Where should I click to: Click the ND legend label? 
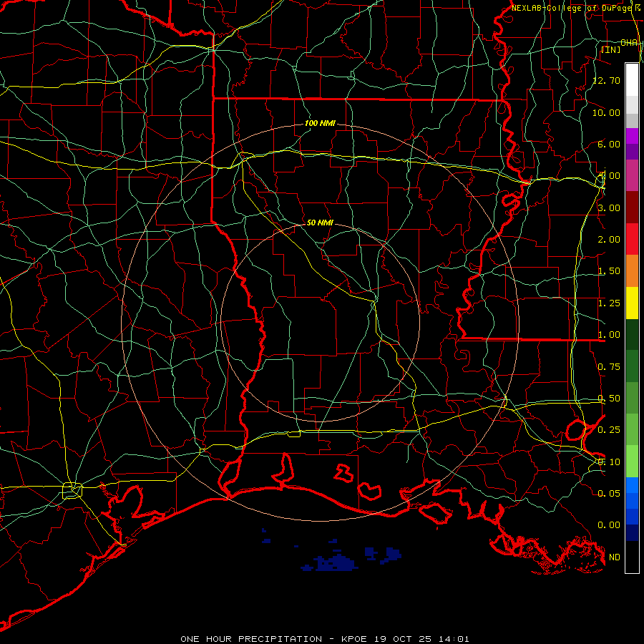[x=615, y=557]
